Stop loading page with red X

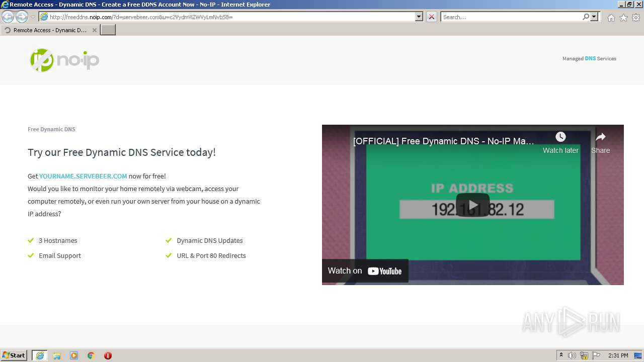pyautogui.click(x=432, y=17)
